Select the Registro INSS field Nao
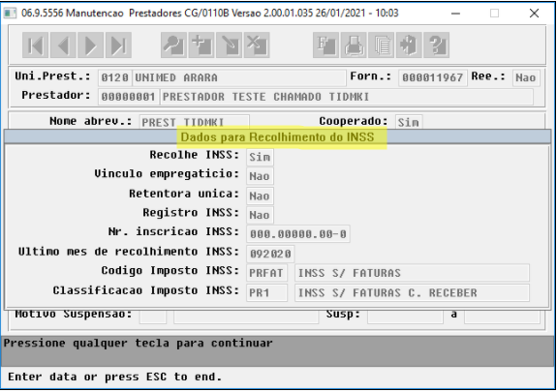This screenshot has height=392, width=557. 260,215
